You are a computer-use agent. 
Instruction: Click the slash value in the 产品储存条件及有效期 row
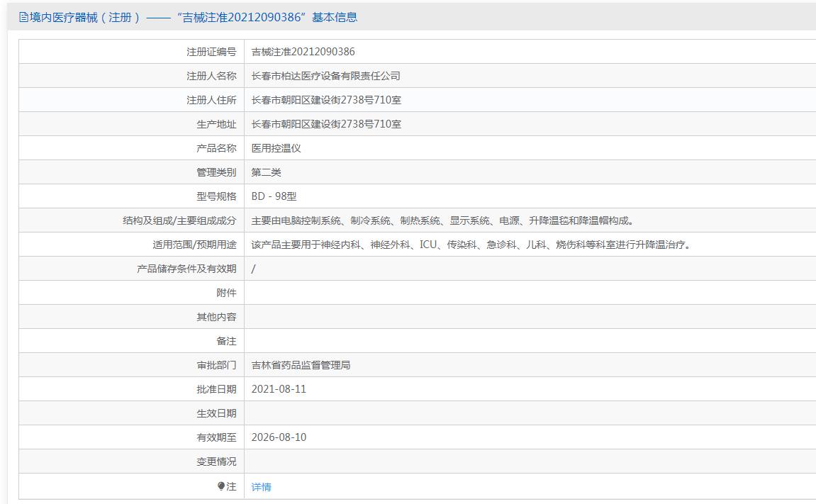point(254,269)
